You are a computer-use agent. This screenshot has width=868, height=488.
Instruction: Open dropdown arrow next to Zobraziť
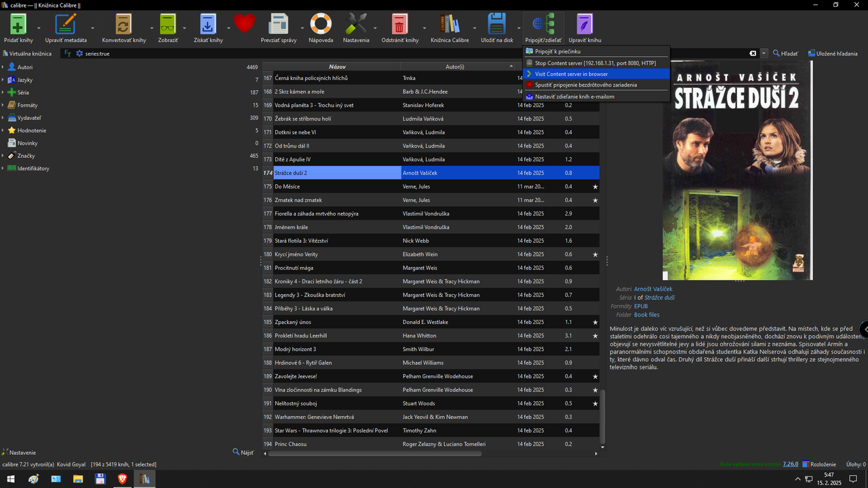click(184, 28)
